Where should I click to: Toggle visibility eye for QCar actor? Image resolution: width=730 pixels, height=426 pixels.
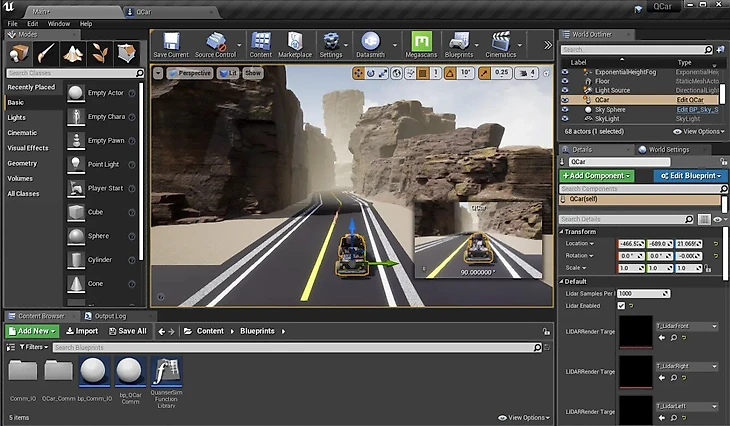(x=565, y=100)
